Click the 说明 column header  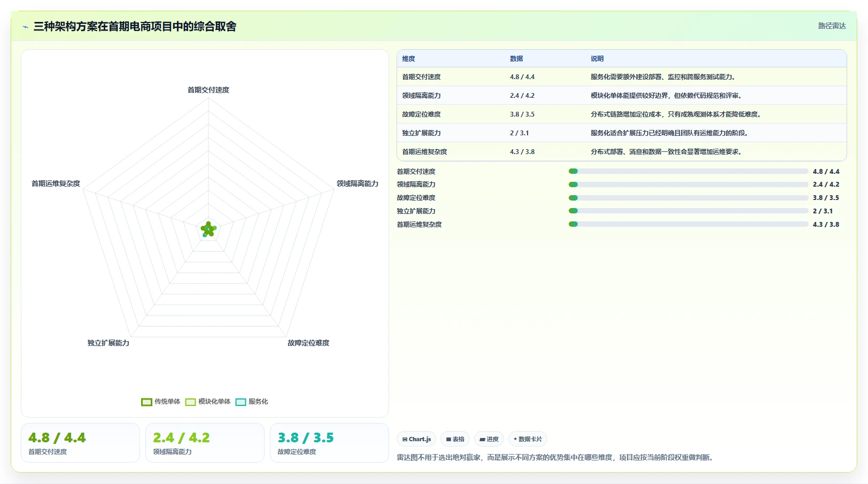[597, 59]
